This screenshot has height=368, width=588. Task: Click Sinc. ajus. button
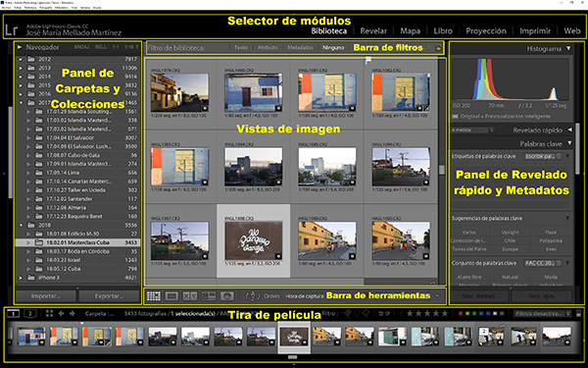(x=542, y=296)
